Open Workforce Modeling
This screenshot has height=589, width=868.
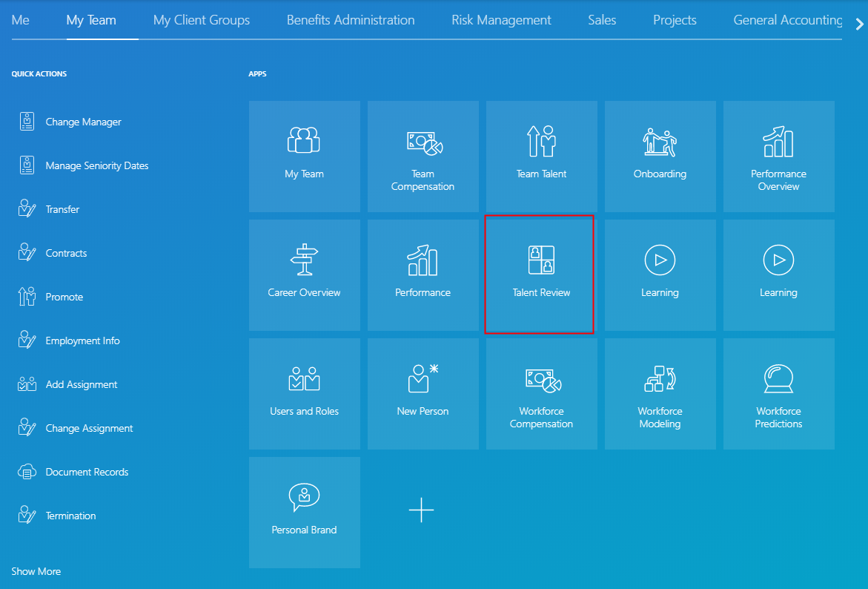pos(660,393)
